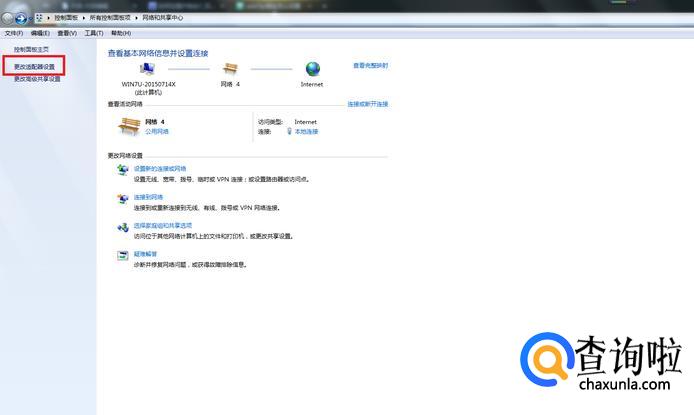The width and height of the screenshot is (694, 415).
Task: Click the large bench icon under active networks
Action: tap(128, 126)
